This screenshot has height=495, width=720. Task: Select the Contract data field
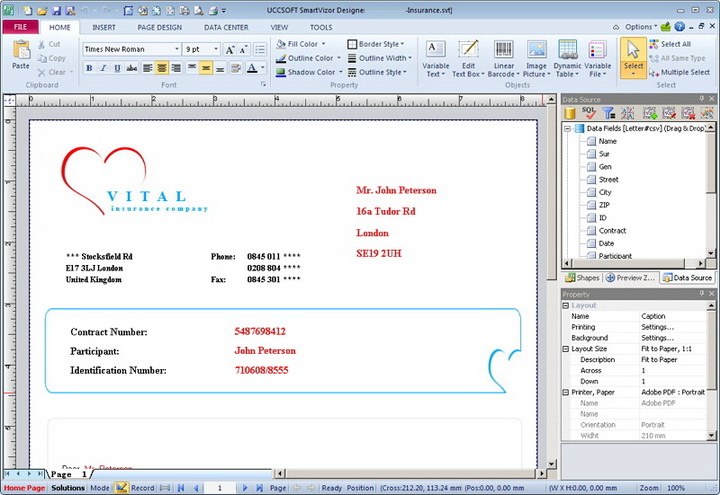click(x=612, y=230)
